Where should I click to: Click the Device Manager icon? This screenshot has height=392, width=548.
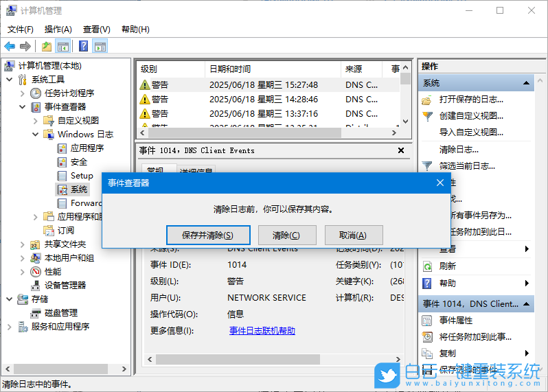(x=35, y=286)
